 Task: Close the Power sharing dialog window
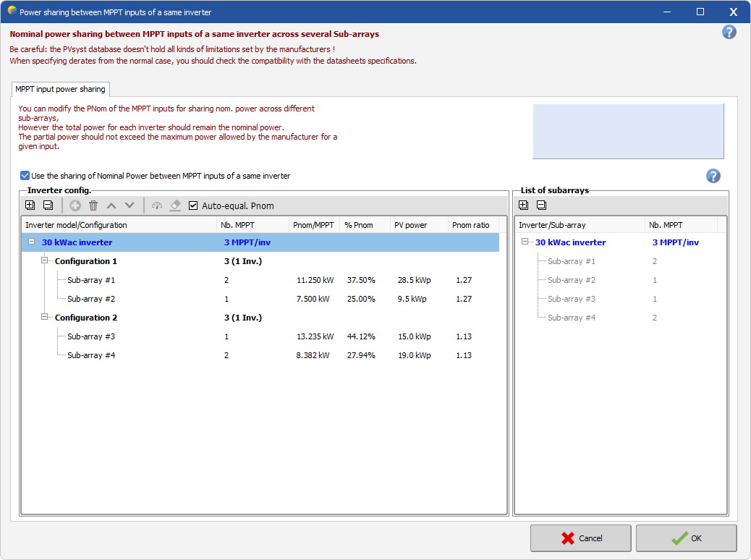click(734, 12)
